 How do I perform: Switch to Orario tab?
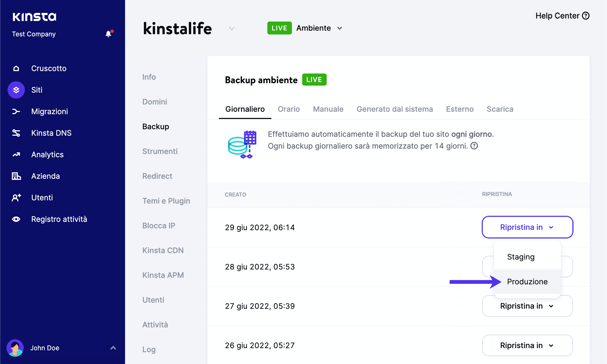289,109
